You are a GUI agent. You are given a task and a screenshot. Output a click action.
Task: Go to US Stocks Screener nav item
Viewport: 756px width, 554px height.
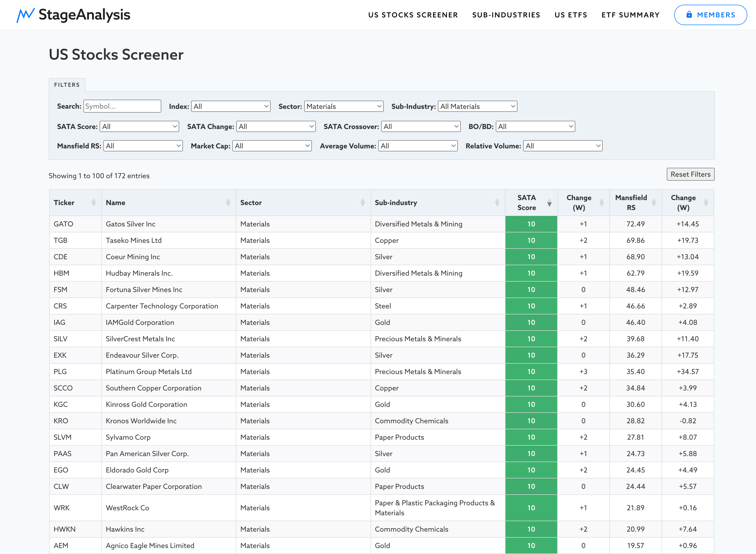pos(413,15)
